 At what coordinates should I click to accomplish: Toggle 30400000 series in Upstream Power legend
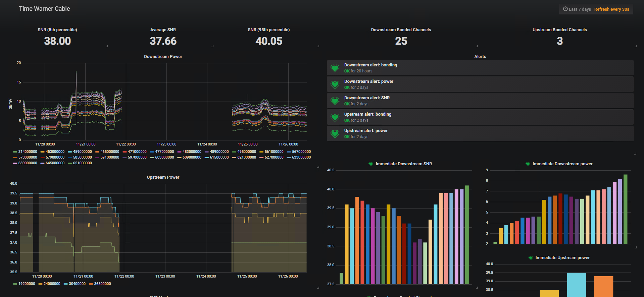pyautogui.click(x=77, y=284)
